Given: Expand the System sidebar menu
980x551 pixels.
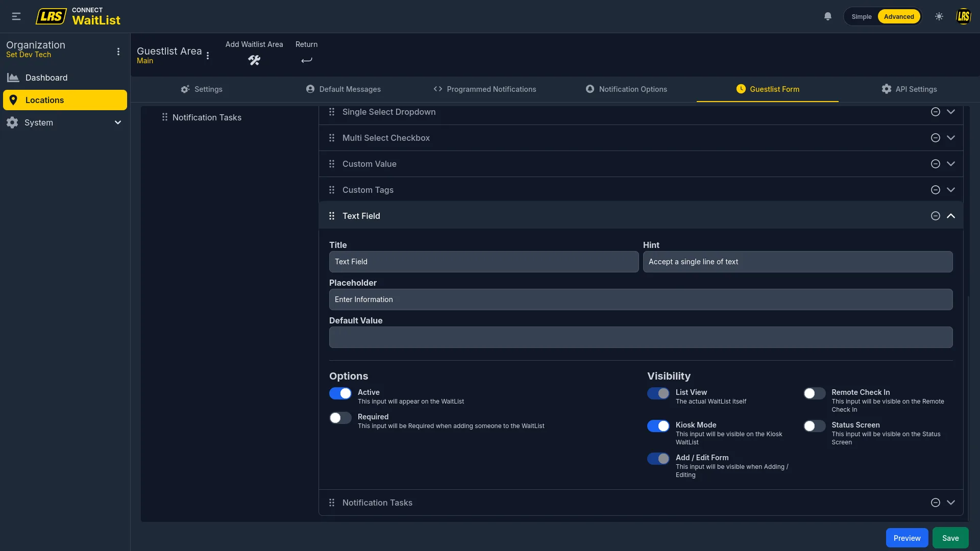Looking at the screenshot, I should (118, 122).
